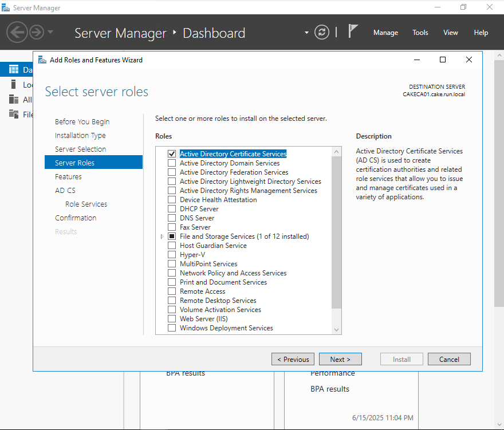This screenshot has width=504, height=430.
Task: Minimize the Add Roles wizard window
Action: click(x=417, y=60)
